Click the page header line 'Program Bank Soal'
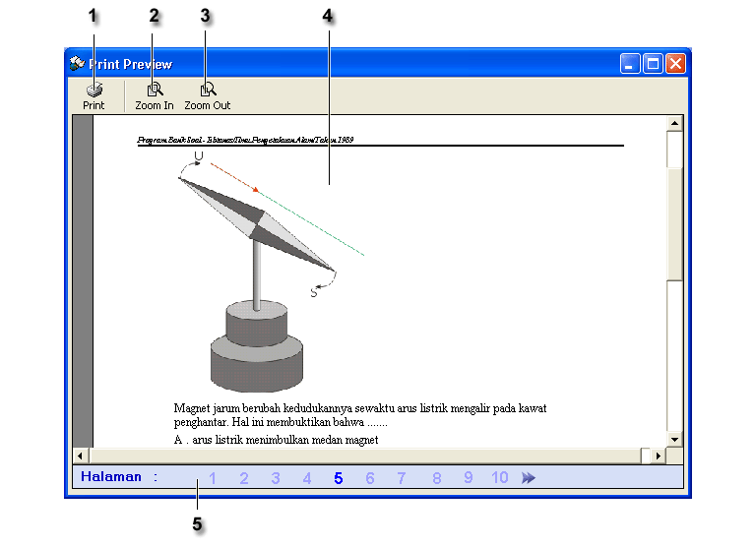The image size is (756, 548). pyautogui.click(x=245, y=140)
